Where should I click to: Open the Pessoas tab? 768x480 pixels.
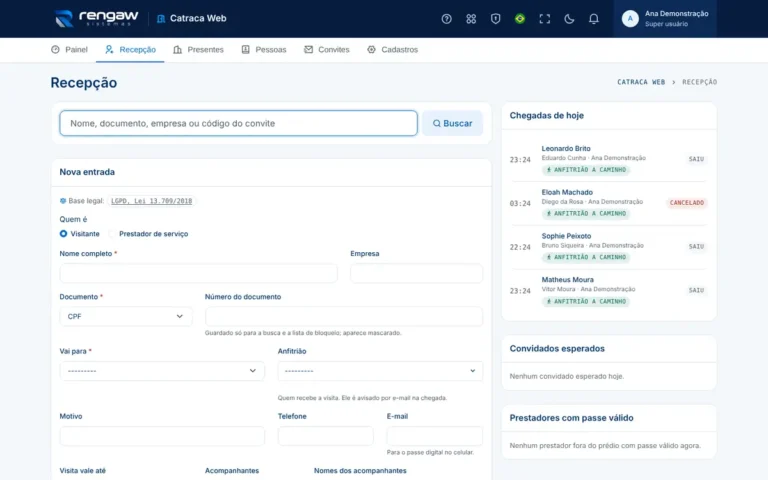(264, 49)
